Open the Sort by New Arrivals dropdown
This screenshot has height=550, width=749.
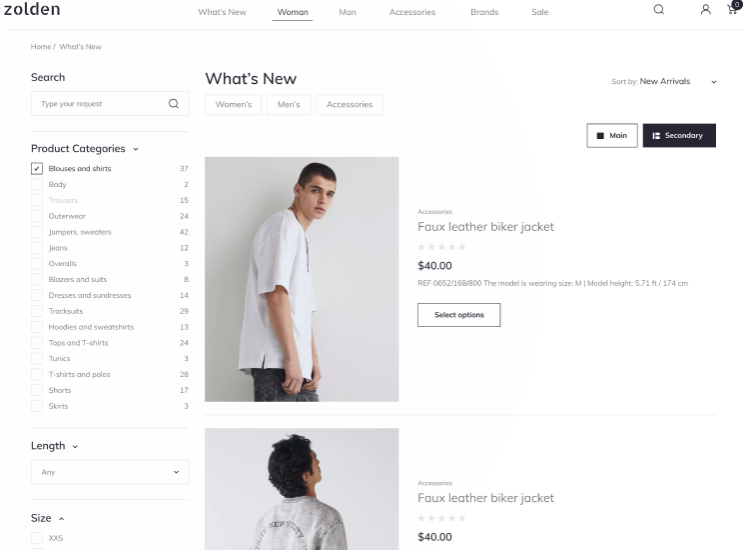point(664,82)
